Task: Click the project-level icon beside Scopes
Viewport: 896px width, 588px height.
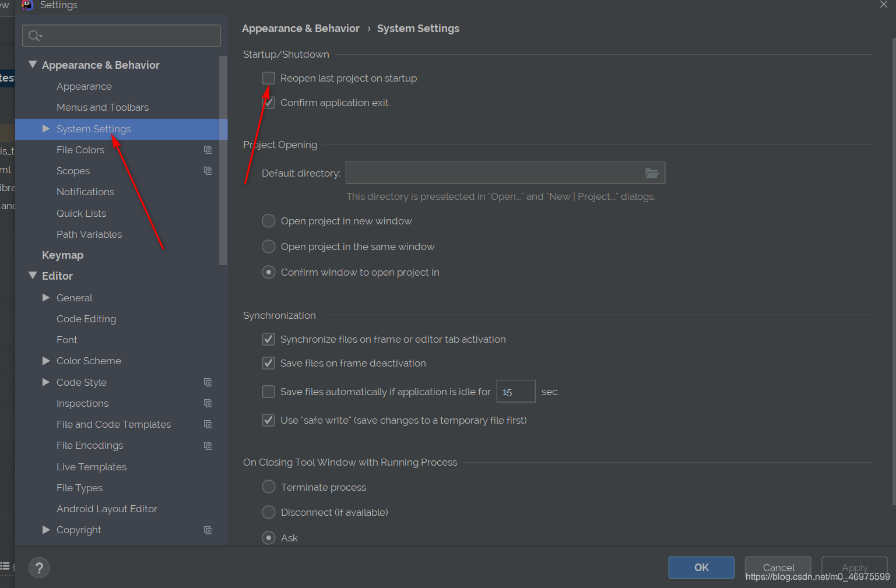Action: click(208, 171)
